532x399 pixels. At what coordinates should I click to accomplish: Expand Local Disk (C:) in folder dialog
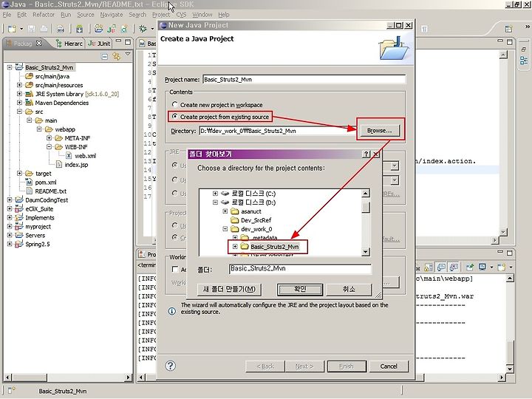click(215, 194)
